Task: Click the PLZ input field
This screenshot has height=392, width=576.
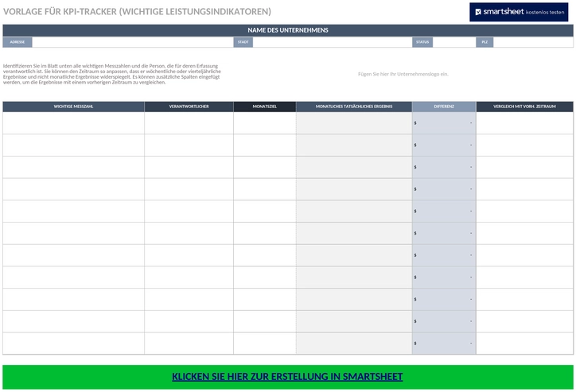Action: pos(533,42)
